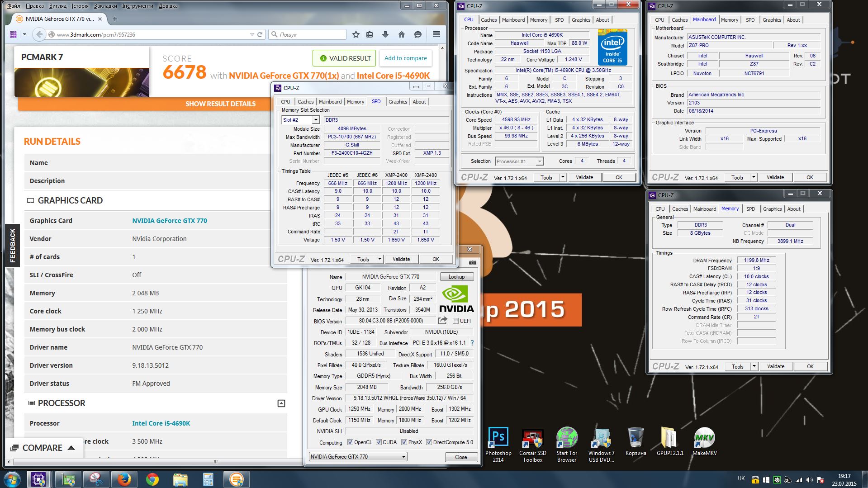Open the Processor #1 selection dropdown
Image resolution: width=868 pixels, height=488 pixels.
click(519, 161)
